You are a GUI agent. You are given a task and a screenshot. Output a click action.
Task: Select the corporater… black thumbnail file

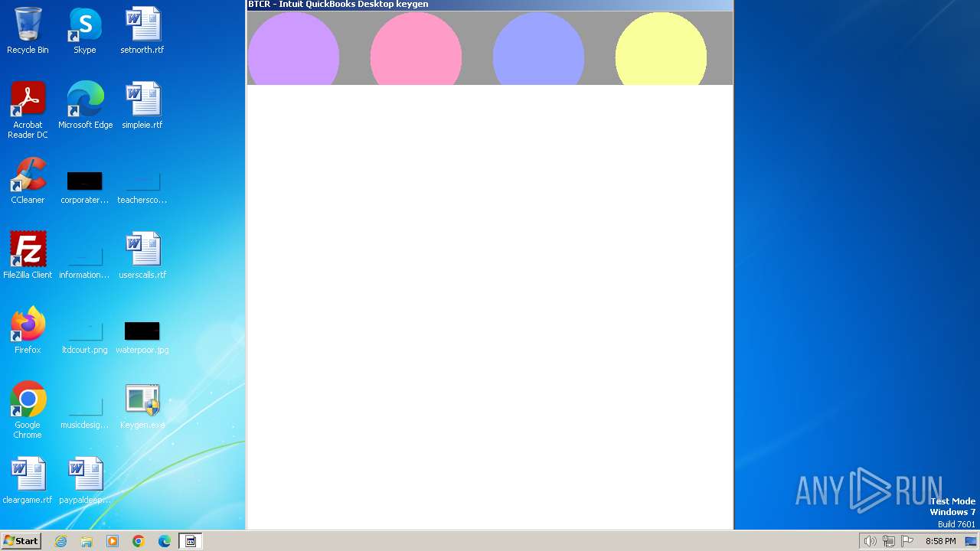point(85,187)
